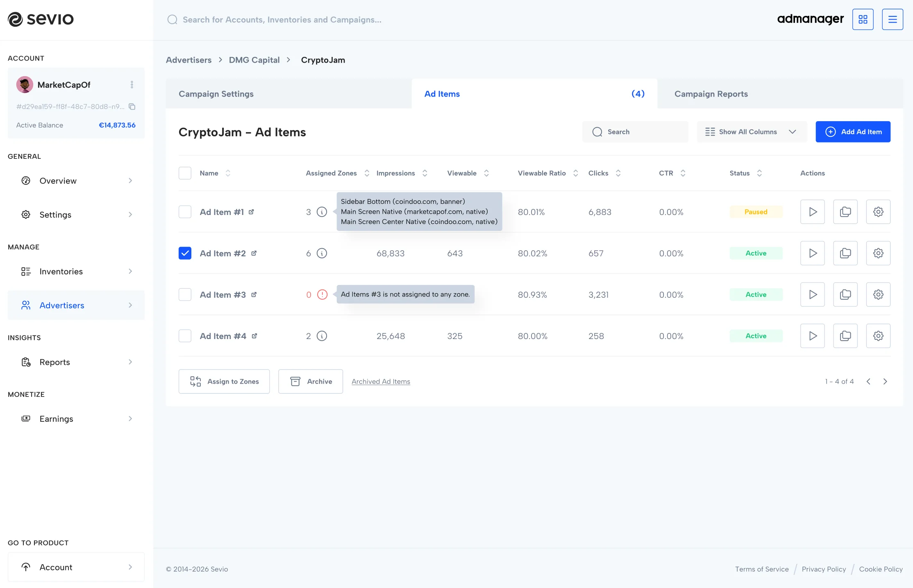Copy the account ID icon
The image size is (913, 588).
[x=132, y=106]
